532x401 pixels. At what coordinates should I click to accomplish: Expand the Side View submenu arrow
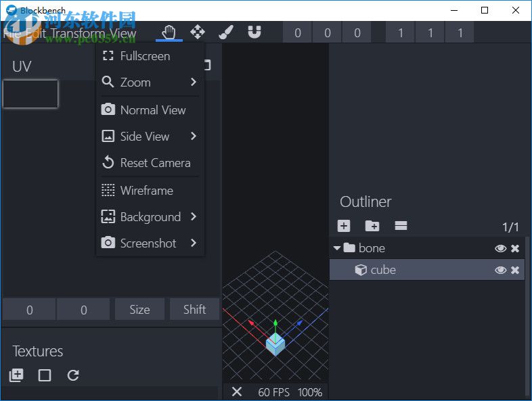(194, 137)
